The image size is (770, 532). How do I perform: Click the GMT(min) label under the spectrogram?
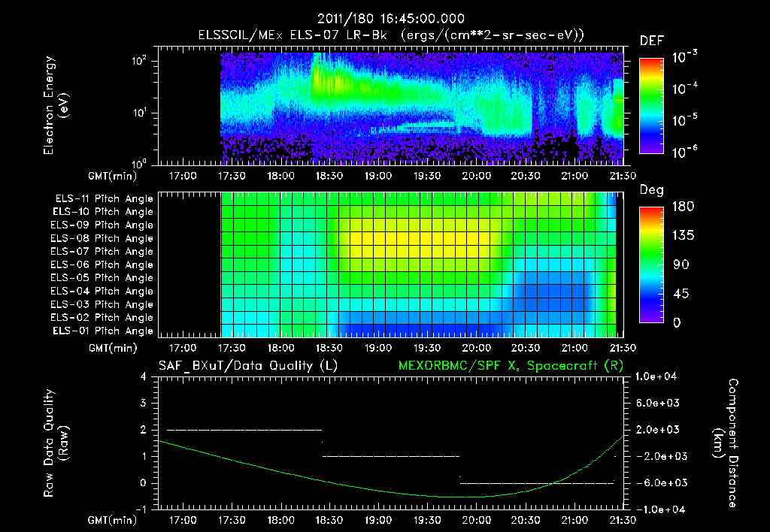click(113, 176)
